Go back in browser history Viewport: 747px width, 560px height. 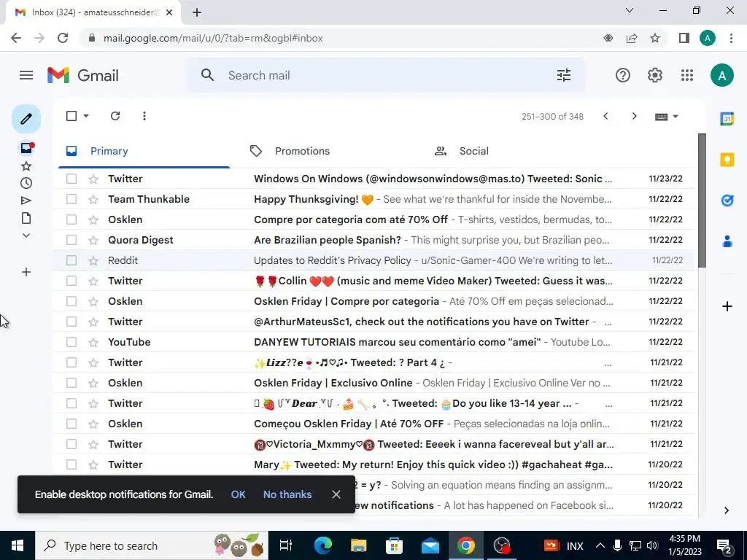coord(16,38)
